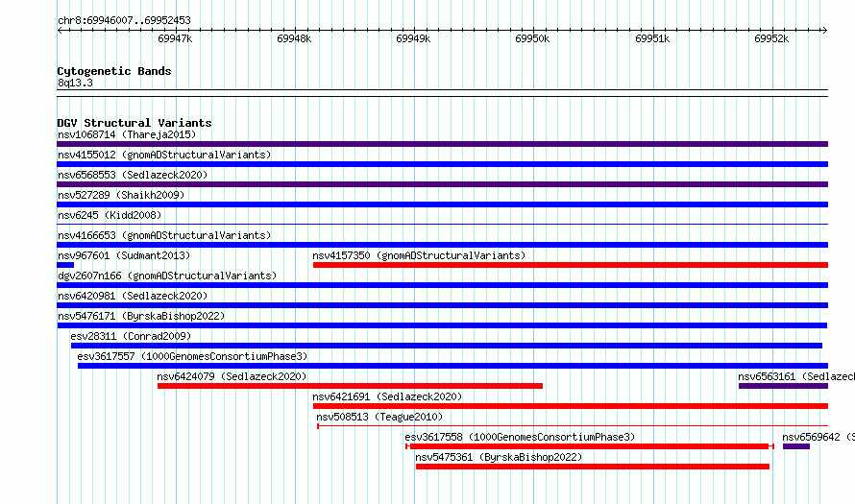Click the thin nsv508513 red line
The image size is (855, 504).
[x=573, y=425]
